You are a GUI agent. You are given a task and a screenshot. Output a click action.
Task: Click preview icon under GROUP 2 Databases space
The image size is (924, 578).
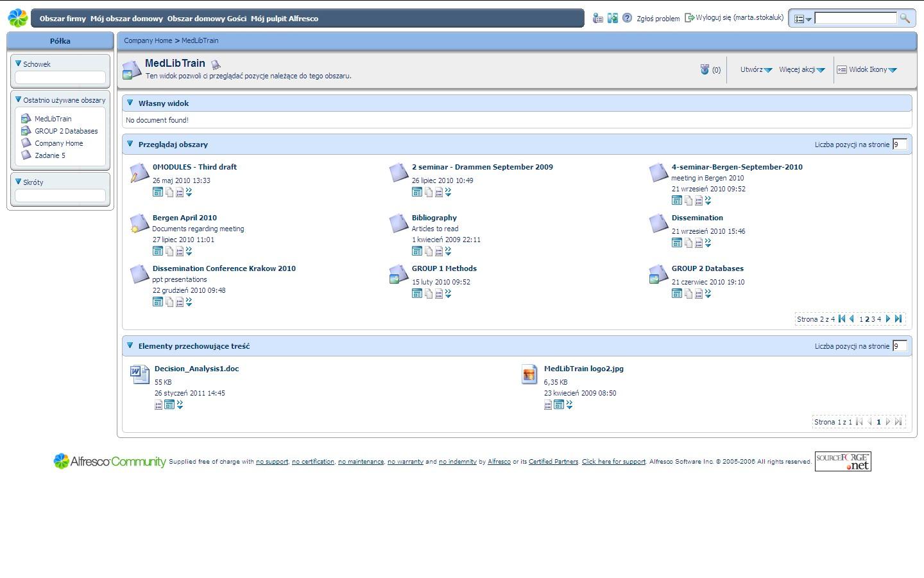coord(676,293)
